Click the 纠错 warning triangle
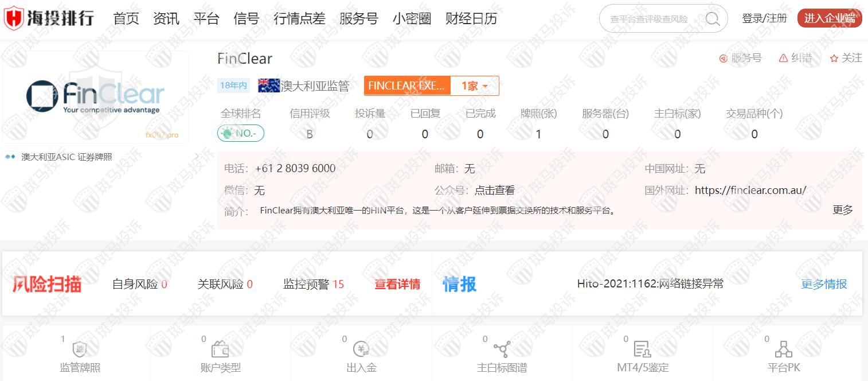This screenshot has width=868, height=381. [783, 59]
